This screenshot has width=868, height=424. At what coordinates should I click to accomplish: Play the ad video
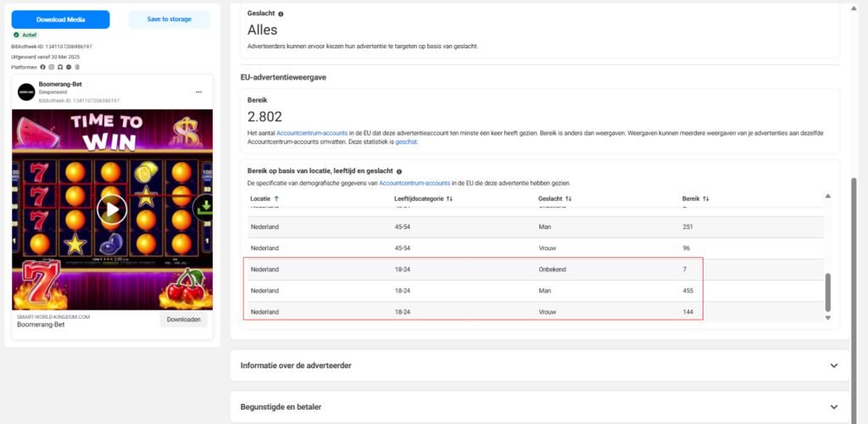click(112, 209)
